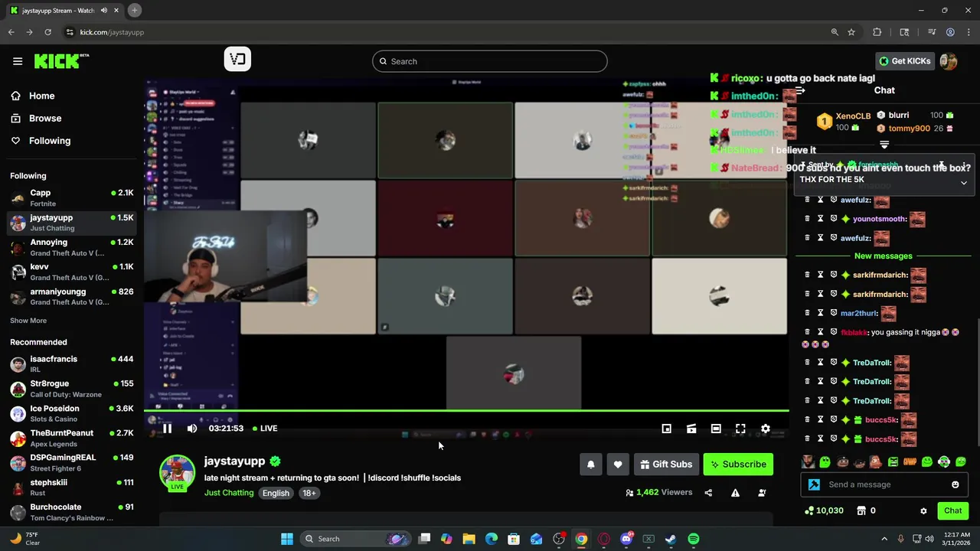Image resolution: width=980 pixels, height=551 pixels.
Task: Open the hamburger sidebar menu
Action: tap(18, 61)
